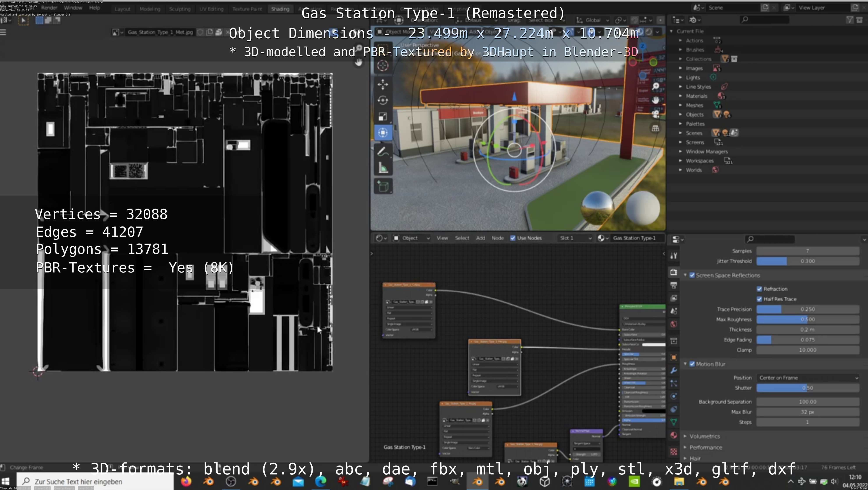Image resolution: width=868 pixels, height=490 pixels.
Task: Disable the Use Nodes checkbox
Action: tap(512, 238)
